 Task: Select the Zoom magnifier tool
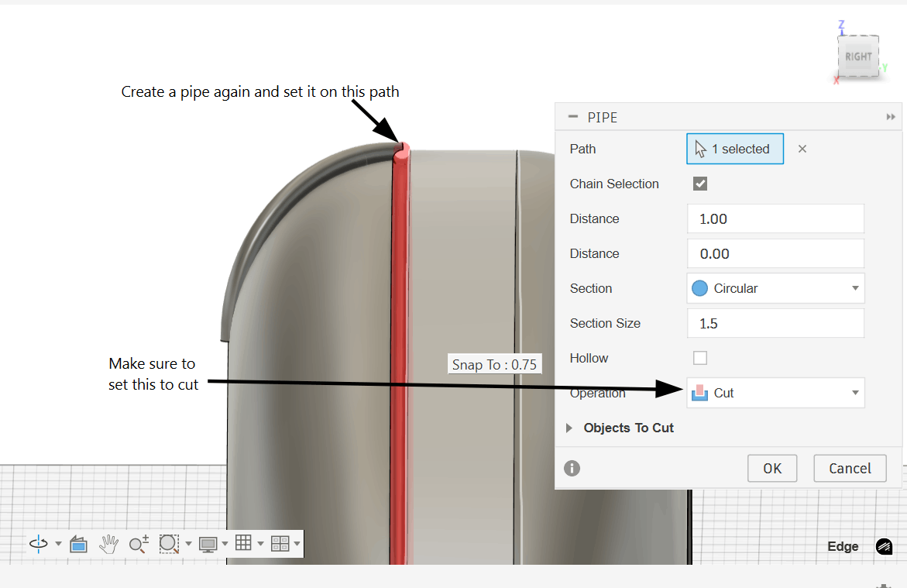139,544
